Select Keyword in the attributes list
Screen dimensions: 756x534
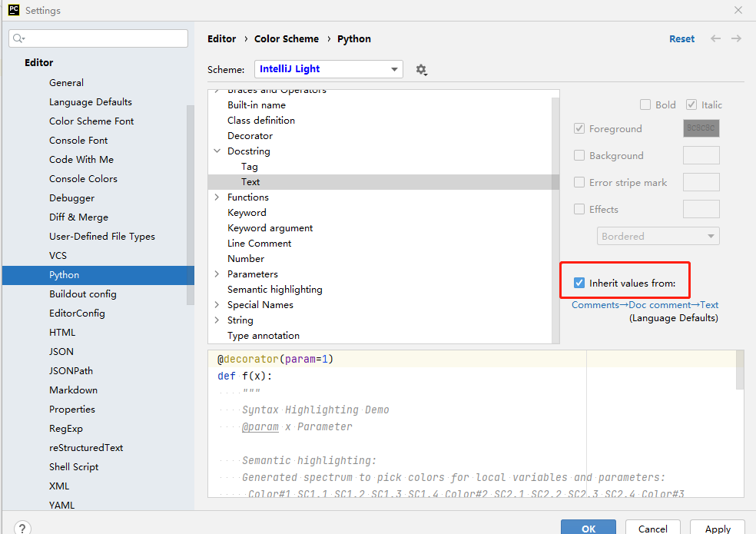click(247, 213)
